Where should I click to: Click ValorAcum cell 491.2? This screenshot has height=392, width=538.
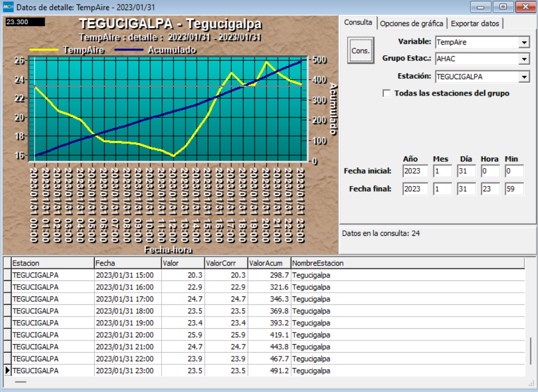pos(270,371)
